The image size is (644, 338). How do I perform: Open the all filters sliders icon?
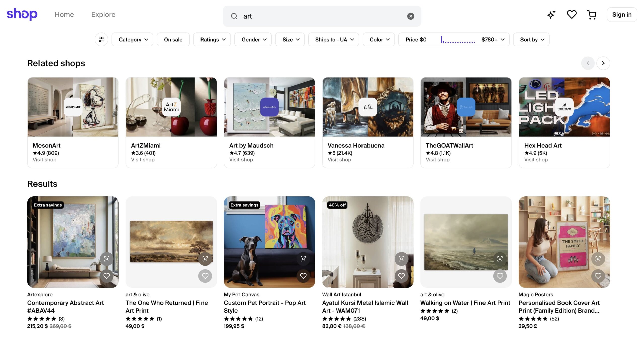101,40
